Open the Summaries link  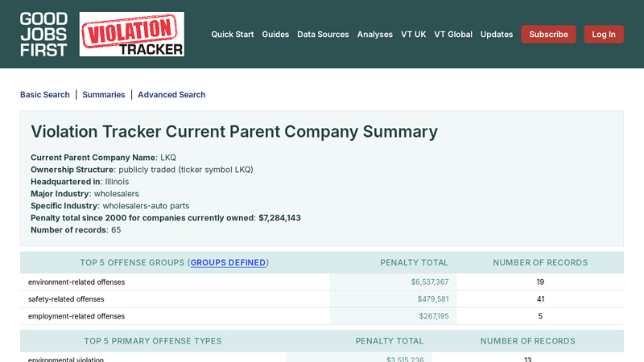104,95
